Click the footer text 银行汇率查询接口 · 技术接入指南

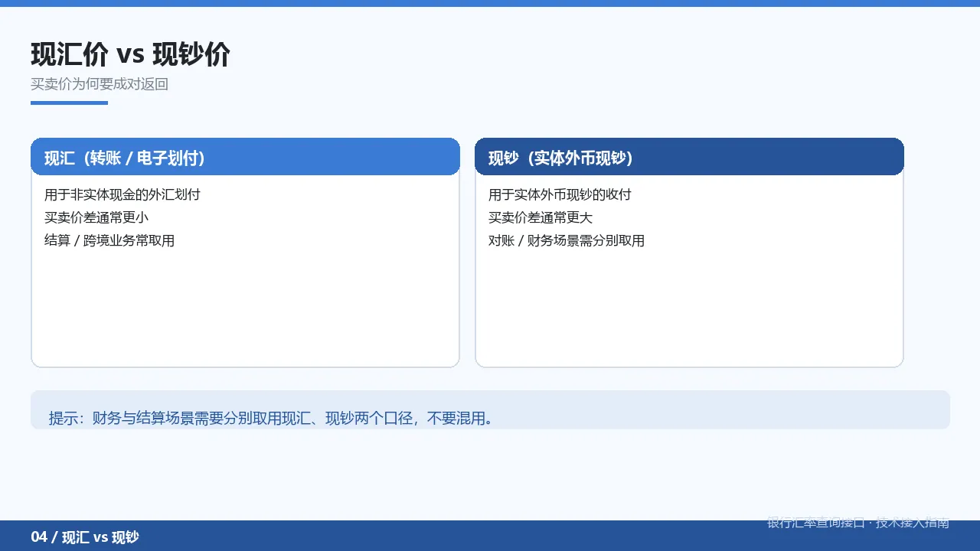tap(858, 523)
